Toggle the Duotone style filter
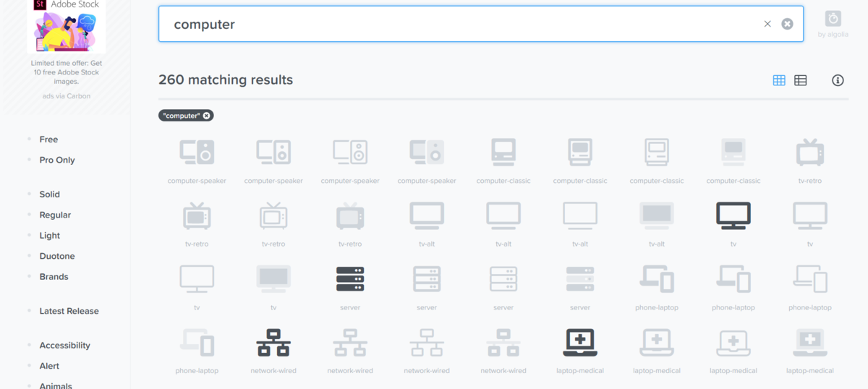The height and width of the screenshot is (389, 868). [x=57, y=256]
